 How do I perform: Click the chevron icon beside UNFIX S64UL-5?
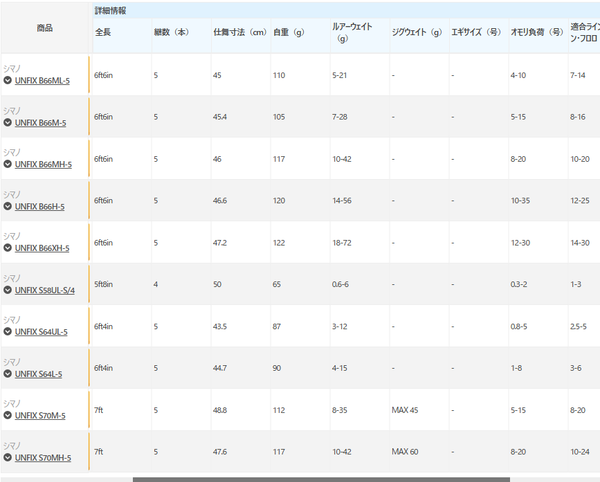[x=8, y=332]
